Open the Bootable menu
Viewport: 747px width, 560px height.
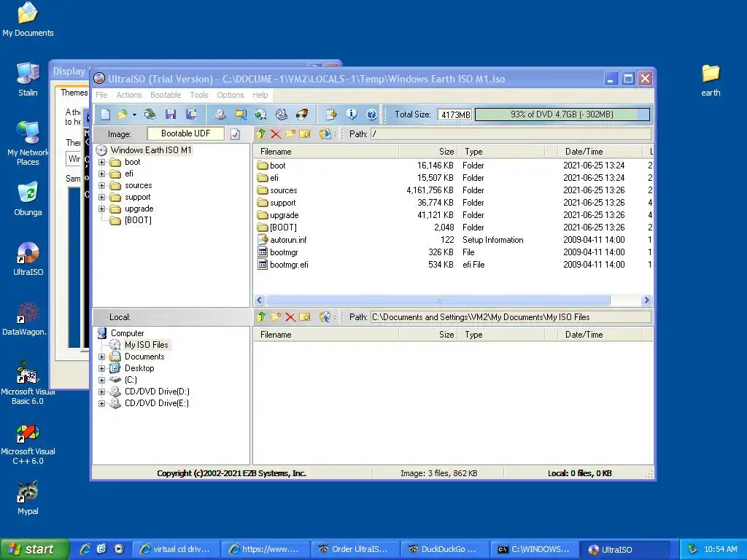tap(166, 95)
